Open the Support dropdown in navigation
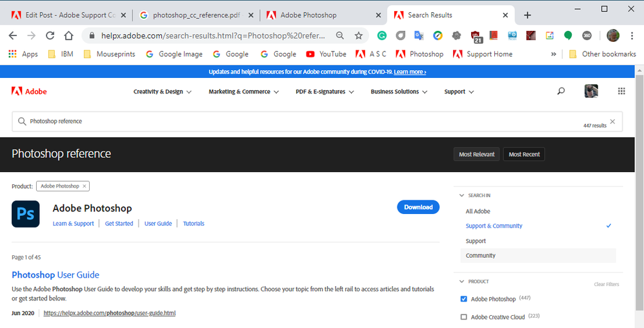This screenshot has width=644, height=328. pos(459,92)
